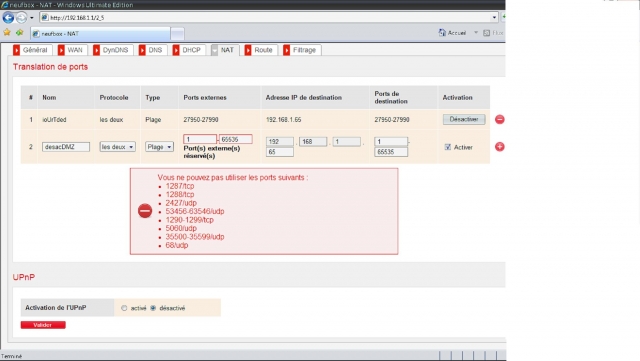Add rule 2 with red plus icon
The height and width of the screenshot is (361, 640).
coord(500,147)
